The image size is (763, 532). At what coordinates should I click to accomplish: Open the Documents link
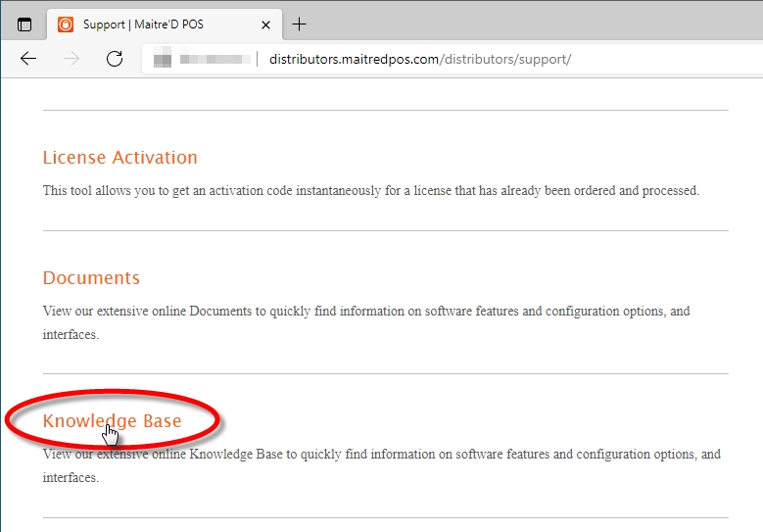(x=91, y=278)
